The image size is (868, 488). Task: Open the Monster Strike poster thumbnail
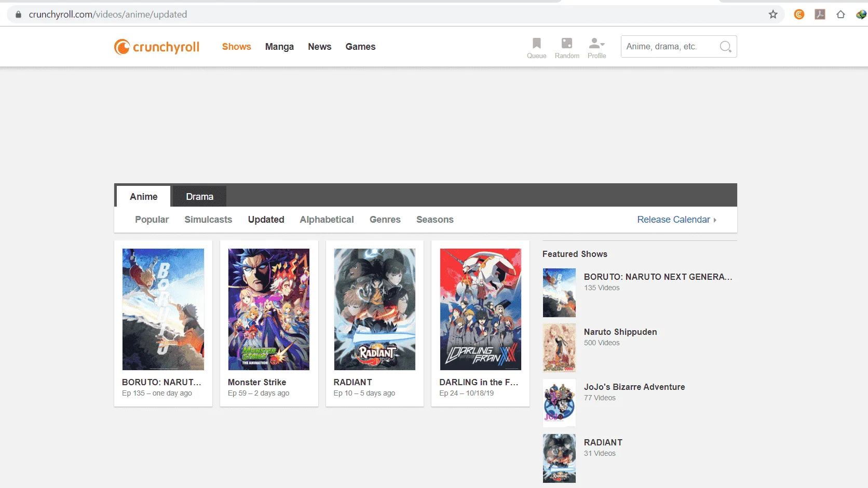[269, 309]
